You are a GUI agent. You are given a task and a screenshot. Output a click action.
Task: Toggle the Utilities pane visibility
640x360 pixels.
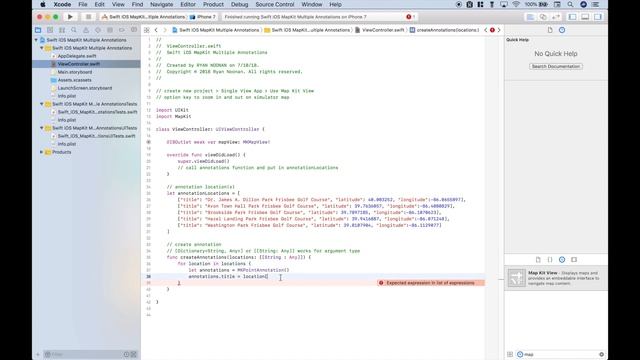point(598,17)
